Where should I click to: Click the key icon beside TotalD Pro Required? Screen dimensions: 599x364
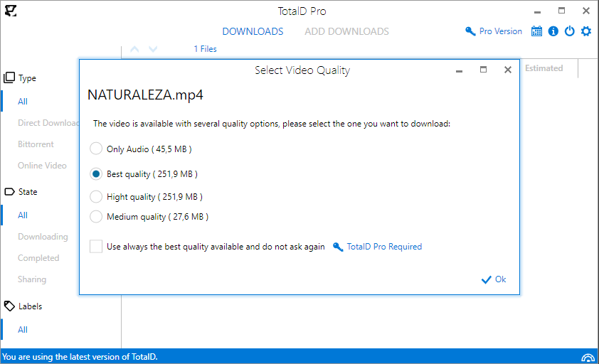(x=338, y=247)
